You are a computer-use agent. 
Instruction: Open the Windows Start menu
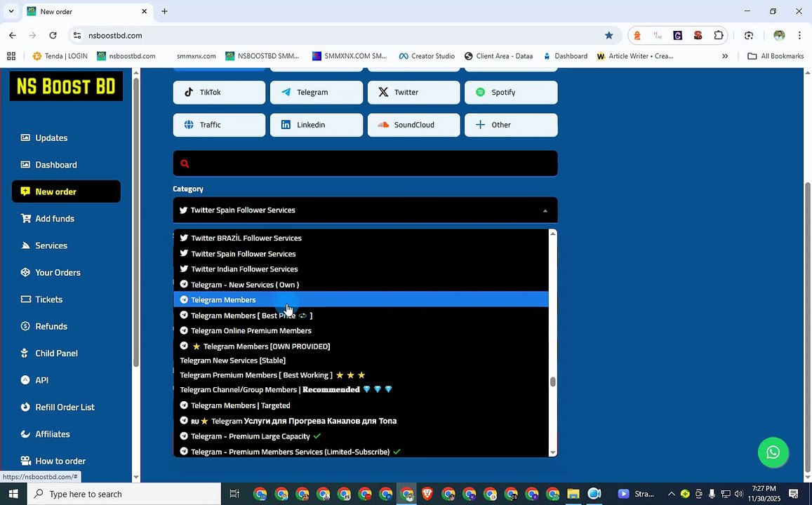13,494
